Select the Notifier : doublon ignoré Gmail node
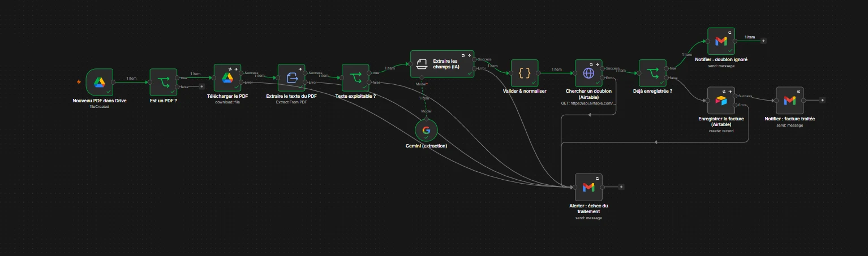The width and height of the screenshot is (868, 256). (x=721, y=41)
